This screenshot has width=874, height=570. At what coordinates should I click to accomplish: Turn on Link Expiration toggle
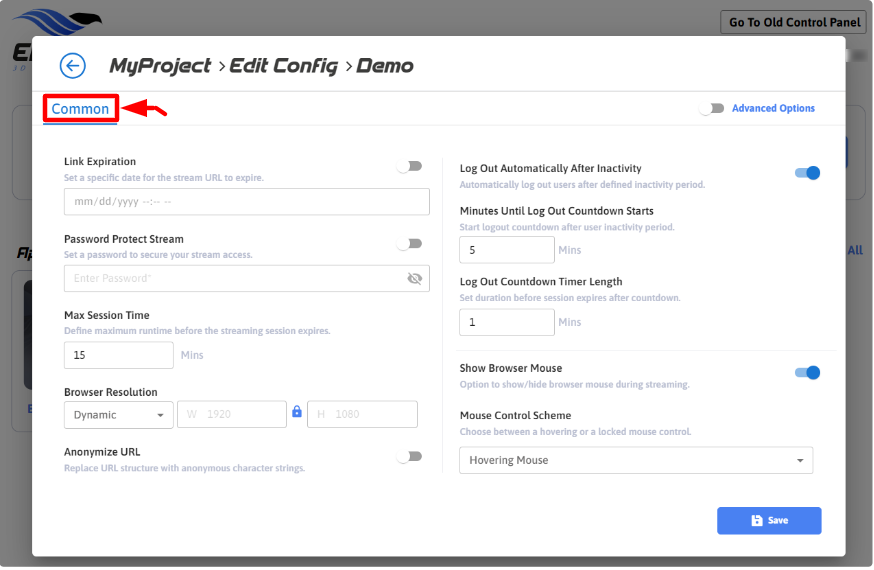(x=409, y=166)
